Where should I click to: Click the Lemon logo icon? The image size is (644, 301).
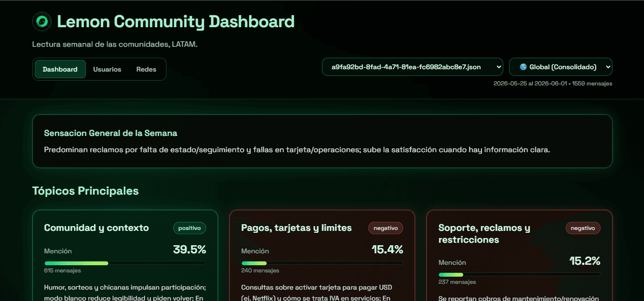point(42,21)
